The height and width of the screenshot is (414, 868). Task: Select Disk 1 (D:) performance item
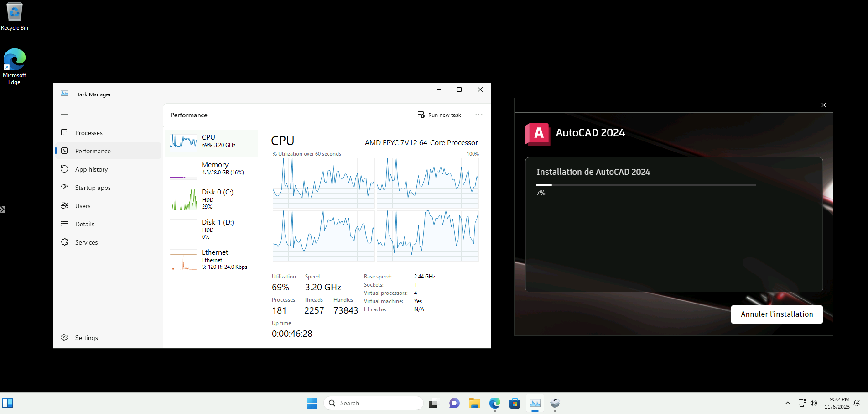[x=212, y=230]
